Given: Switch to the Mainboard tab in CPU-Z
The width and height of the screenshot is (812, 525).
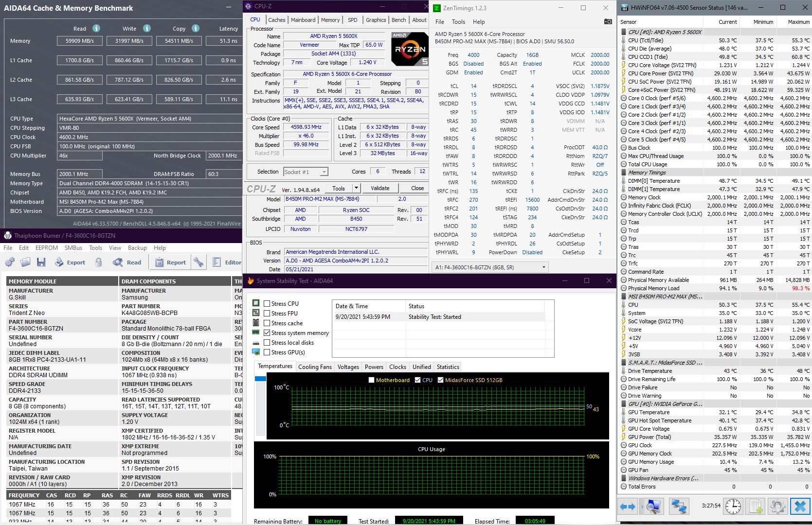Looking at the screenshot, I should 303,20.
